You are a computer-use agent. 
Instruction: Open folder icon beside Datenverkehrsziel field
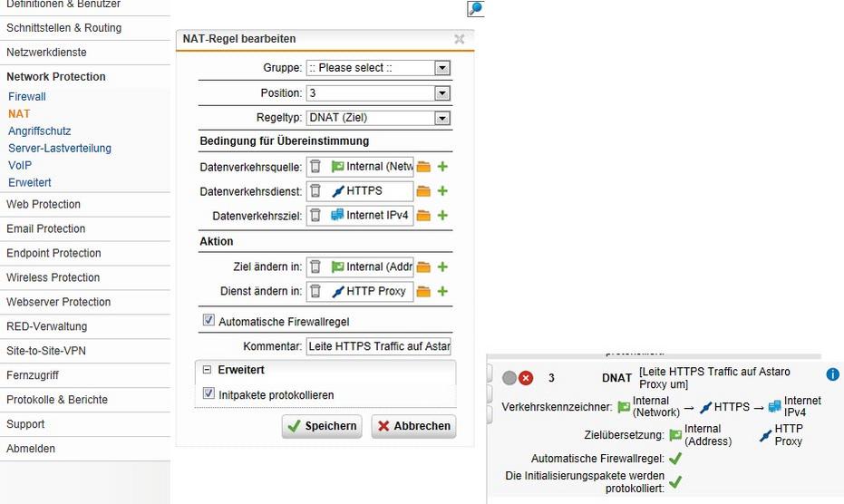(423, 216)
